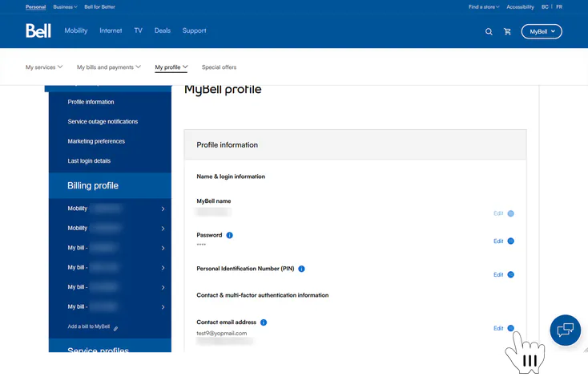Open Service outage notifications in sidebar
The width and height of the screenshot is (588, 385).
(x=103, y=122)
